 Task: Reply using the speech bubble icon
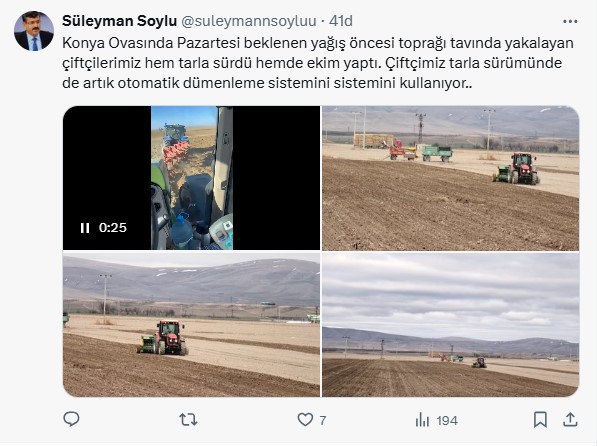coord(71,419)
